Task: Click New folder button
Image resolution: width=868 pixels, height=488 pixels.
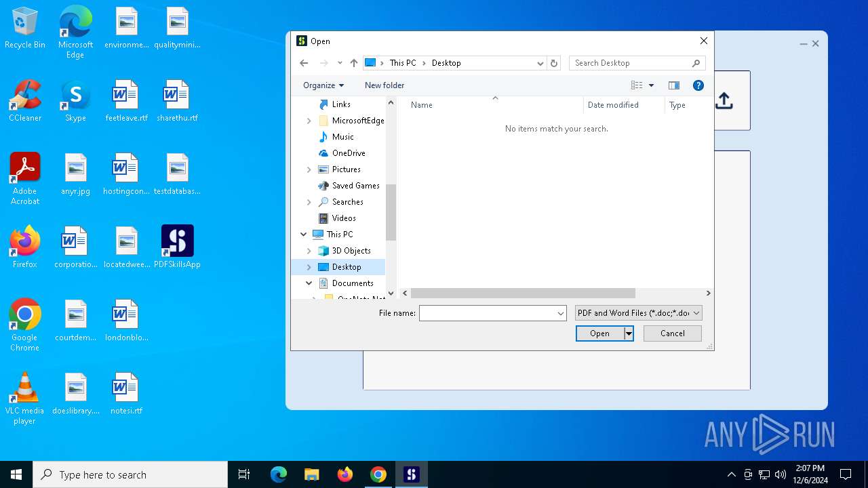Action: coord(384,85)
